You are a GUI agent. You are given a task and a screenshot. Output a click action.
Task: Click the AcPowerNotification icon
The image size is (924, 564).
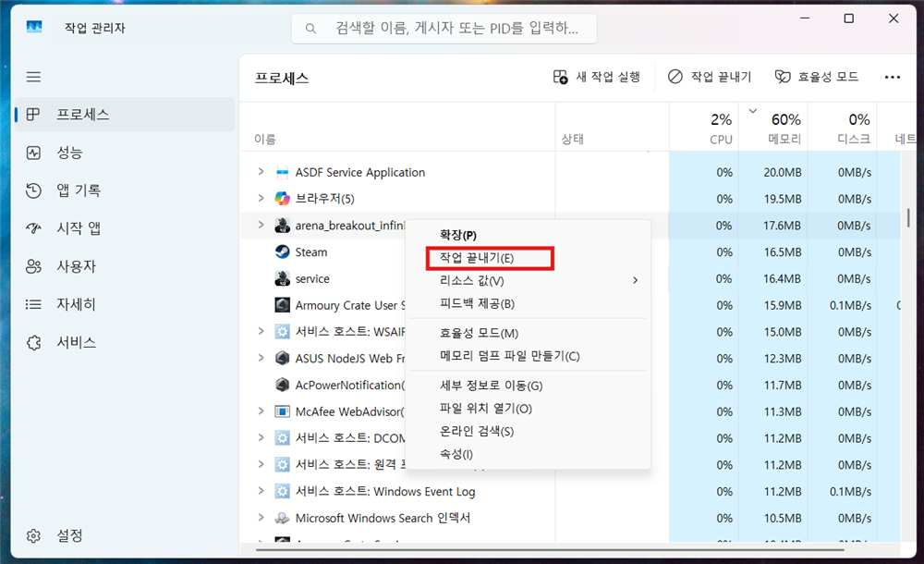point(282,385)
